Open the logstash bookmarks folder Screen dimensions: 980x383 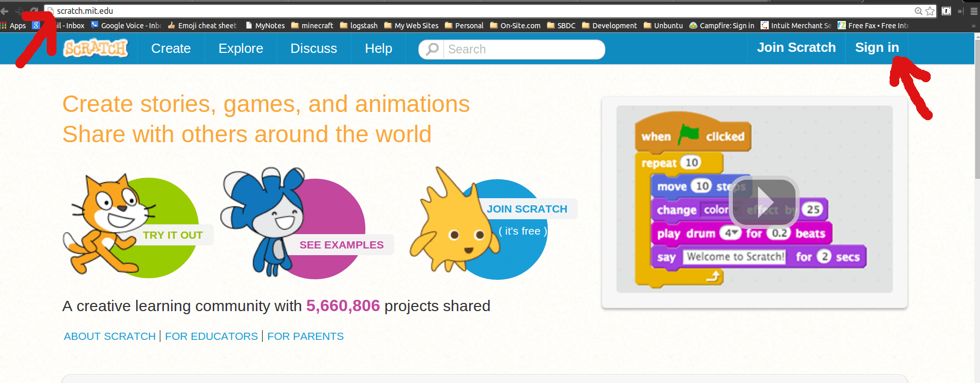(x=359, y=26)
